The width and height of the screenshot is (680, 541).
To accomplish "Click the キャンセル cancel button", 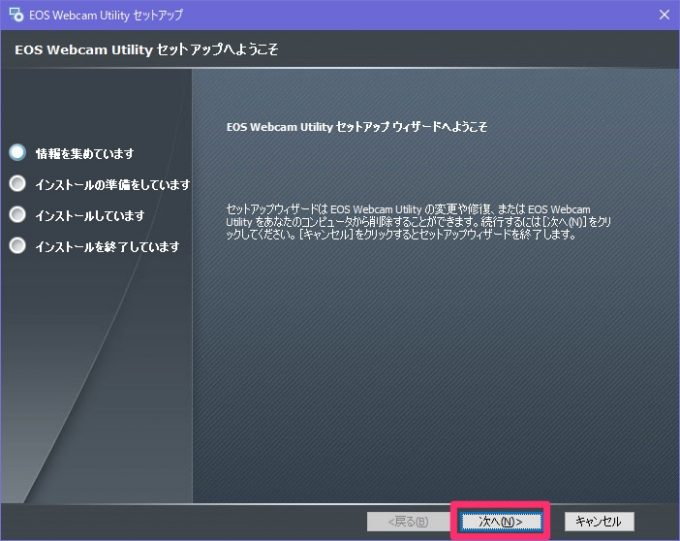I will [599, 521].
